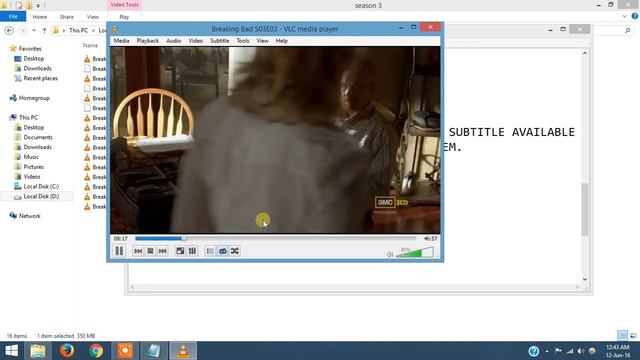Show VLC extended settings
Image resolution: width=640 pixels, height=360 pixels.
point(192,251)
